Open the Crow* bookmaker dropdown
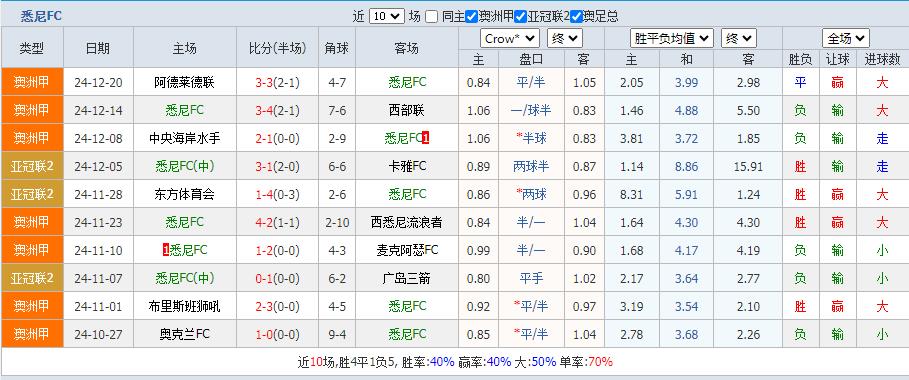909x380 pixels. coord(510,39)
